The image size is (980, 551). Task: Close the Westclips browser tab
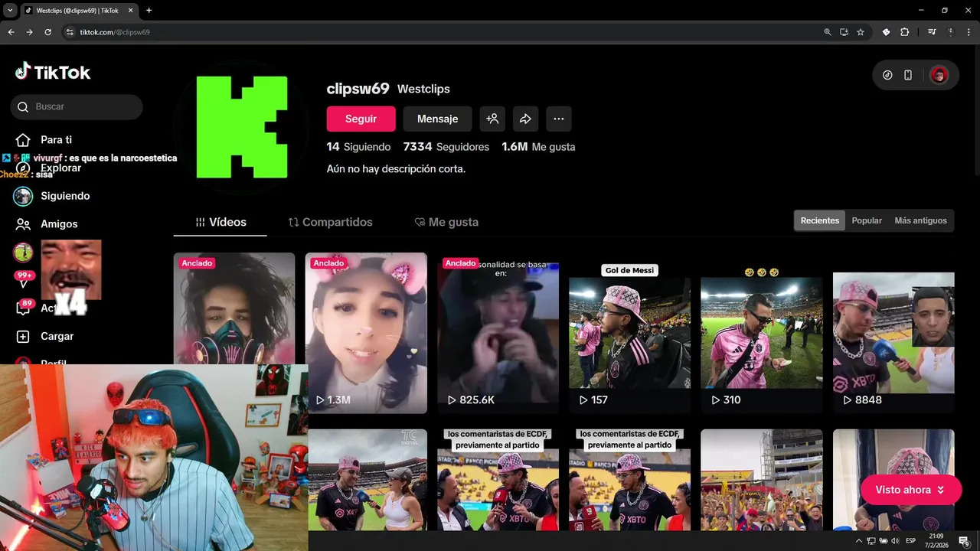[x=132, y=11]
